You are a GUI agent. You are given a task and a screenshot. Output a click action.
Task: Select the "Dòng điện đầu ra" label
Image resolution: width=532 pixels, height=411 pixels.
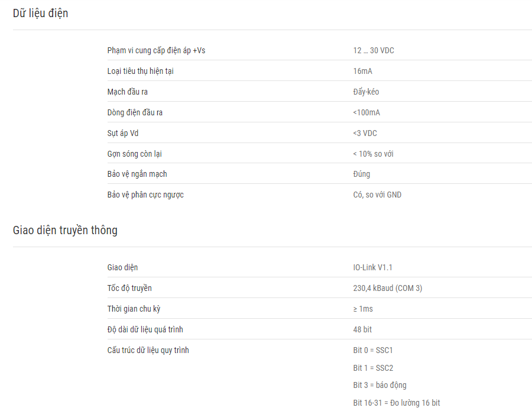(x=135, y=113)
